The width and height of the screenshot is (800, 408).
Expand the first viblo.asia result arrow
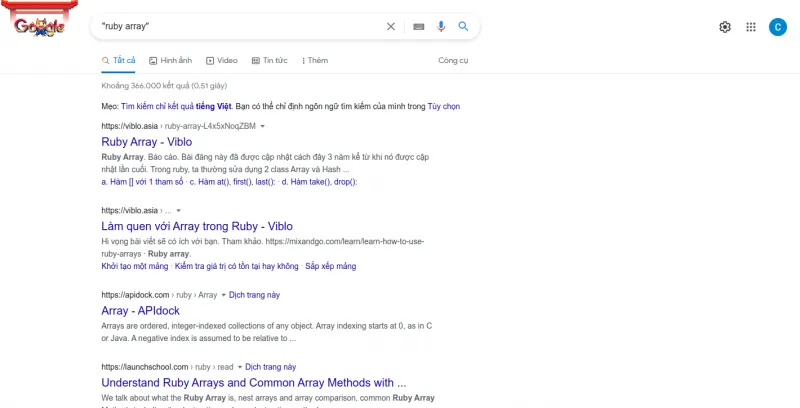coord(263,127)
